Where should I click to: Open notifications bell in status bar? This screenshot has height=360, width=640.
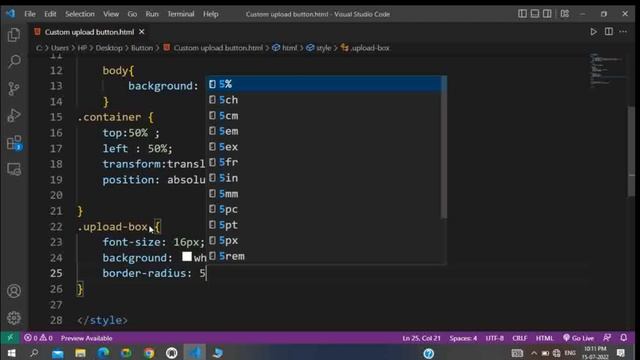(624, 338)
